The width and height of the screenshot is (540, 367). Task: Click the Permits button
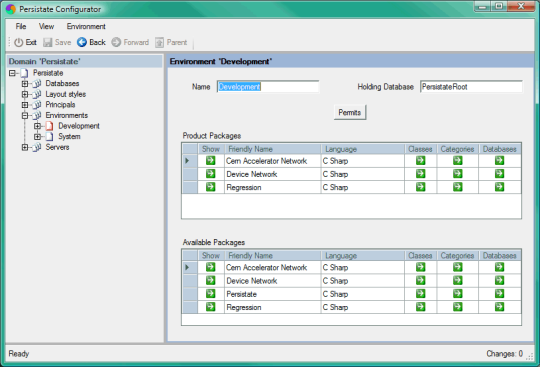click(x=350, y=113)
